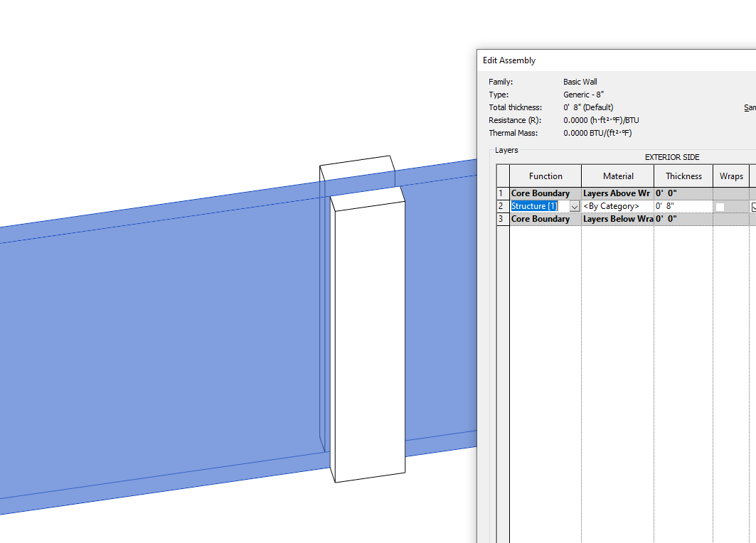Click the Wraps column header
This screenshot has width=756, height=543.
pos(731,176)
